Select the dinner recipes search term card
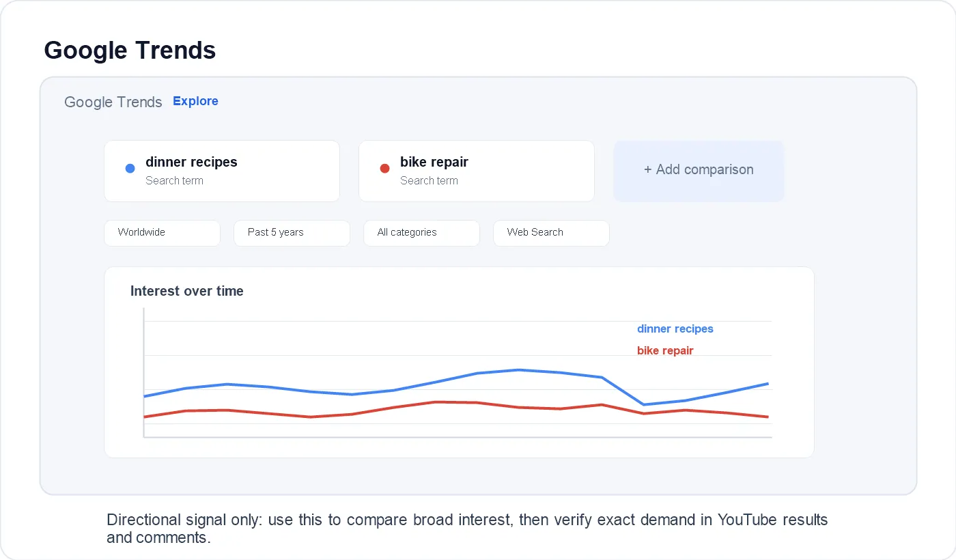 pyautogui.click(x=222, y=171)
